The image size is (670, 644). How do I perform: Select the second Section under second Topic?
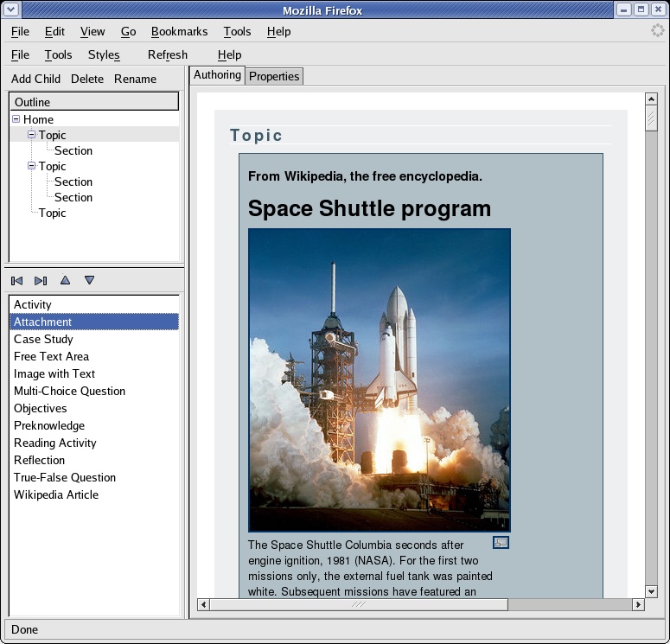tap(73, 197)
